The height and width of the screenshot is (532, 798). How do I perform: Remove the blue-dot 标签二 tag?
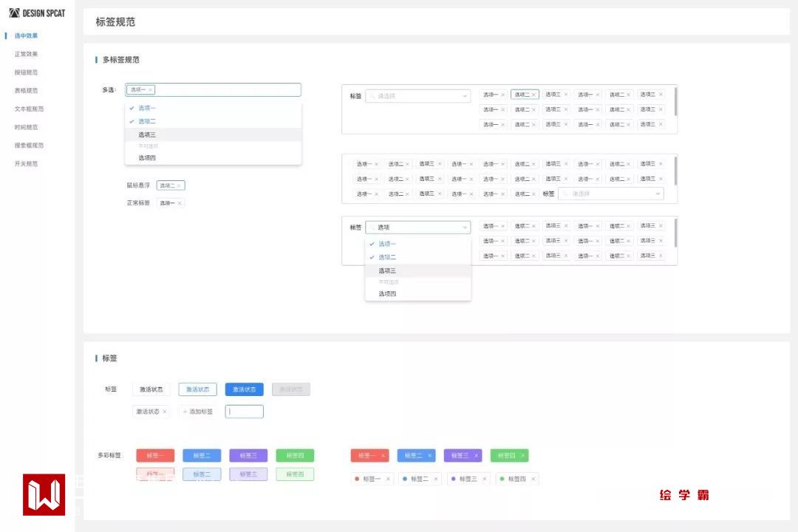(x=436, y=479)
